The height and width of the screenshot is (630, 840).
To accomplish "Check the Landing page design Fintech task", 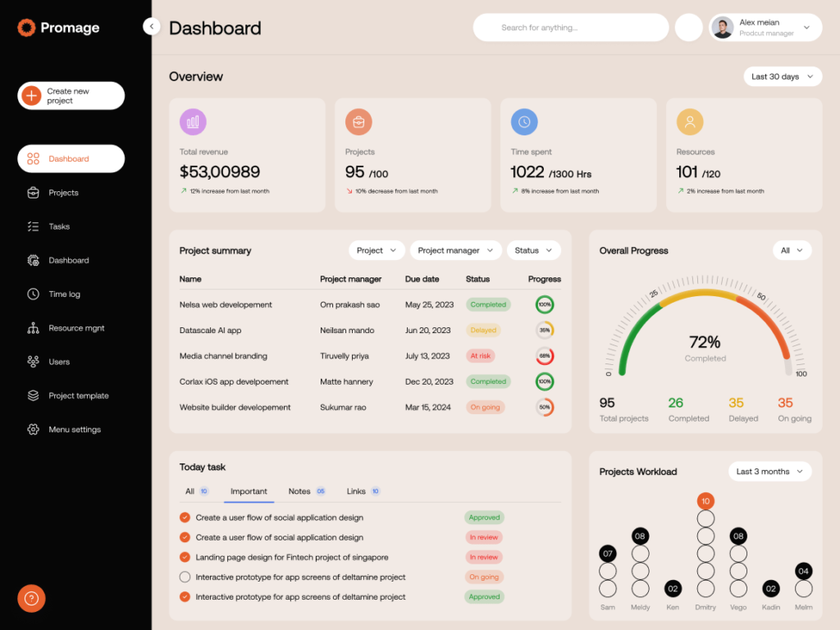I will [x=185, y=557].
